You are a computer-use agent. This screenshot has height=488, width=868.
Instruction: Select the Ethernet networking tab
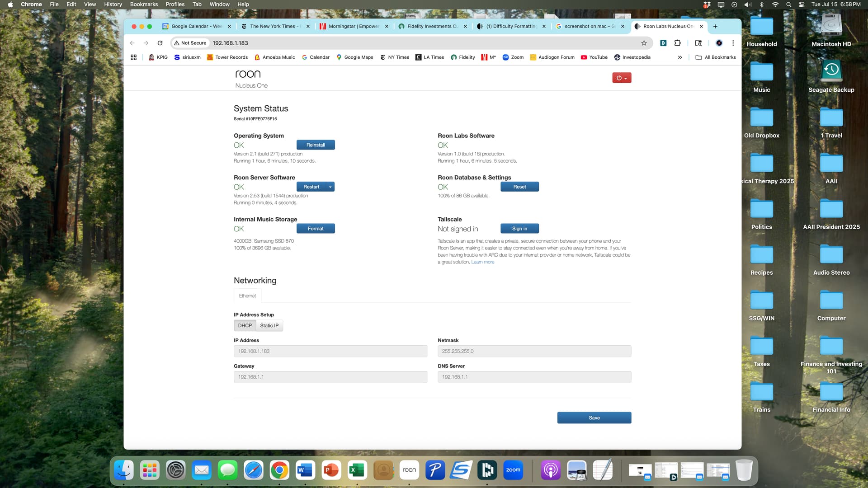247,296
